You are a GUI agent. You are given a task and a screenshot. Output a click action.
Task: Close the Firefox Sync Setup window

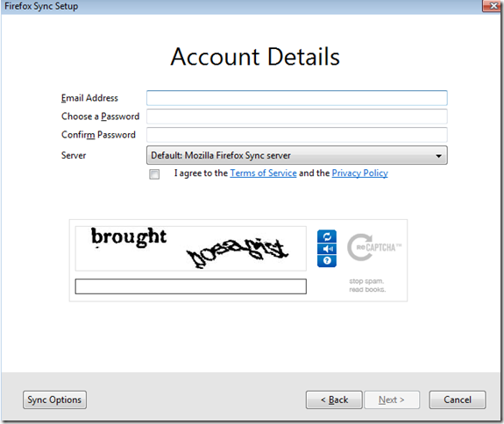[x=492, y=6]
